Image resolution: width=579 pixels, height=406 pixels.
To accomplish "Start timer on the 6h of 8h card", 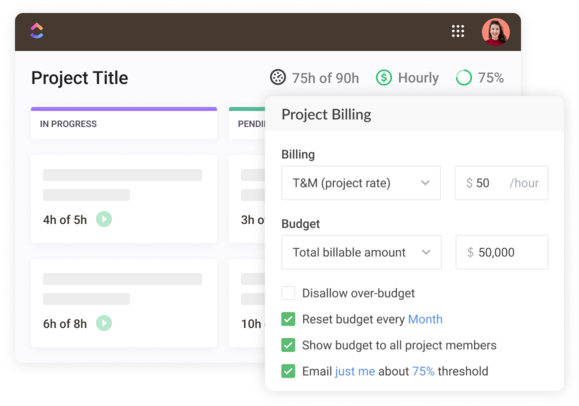I will pos(104,323).
